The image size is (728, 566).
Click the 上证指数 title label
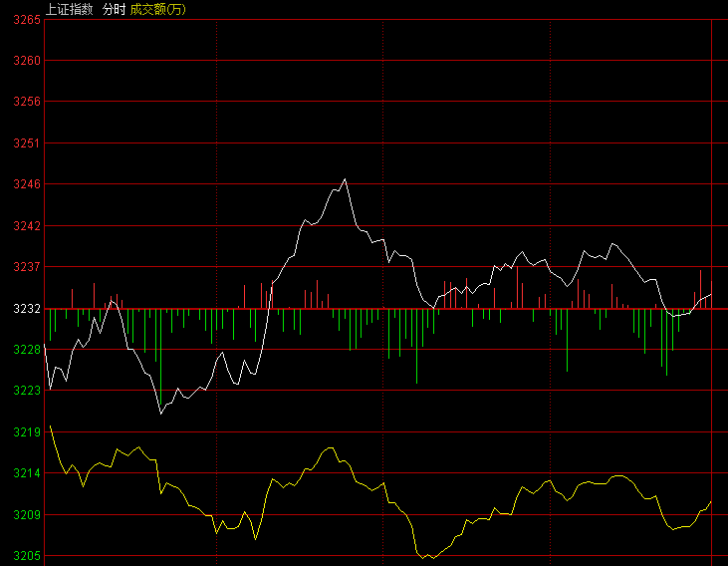pyautogui.click(x=70, y=9)
